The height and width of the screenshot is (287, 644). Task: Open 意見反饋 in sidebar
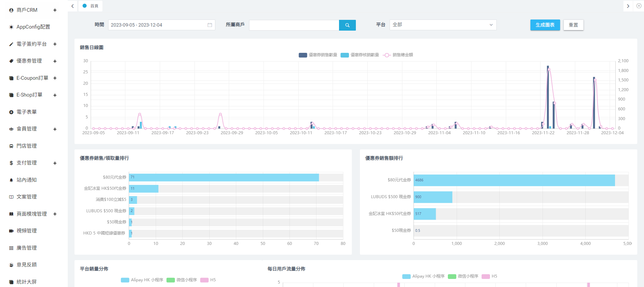[27, 265]
